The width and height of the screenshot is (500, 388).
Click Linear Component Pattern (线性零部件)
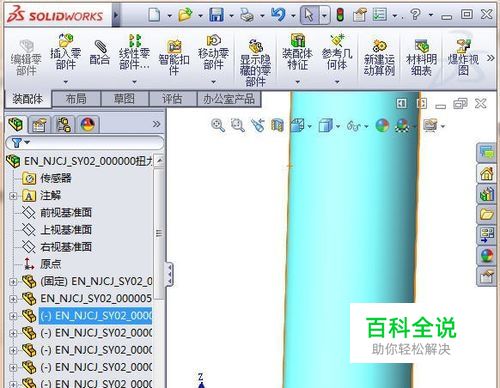[135, 53]
